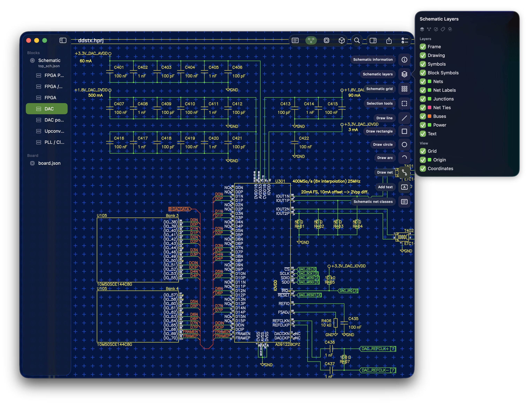Click the magnifying glass search icon
The image size is (532, 404).
pyautogui.click(x=357, y=40)
